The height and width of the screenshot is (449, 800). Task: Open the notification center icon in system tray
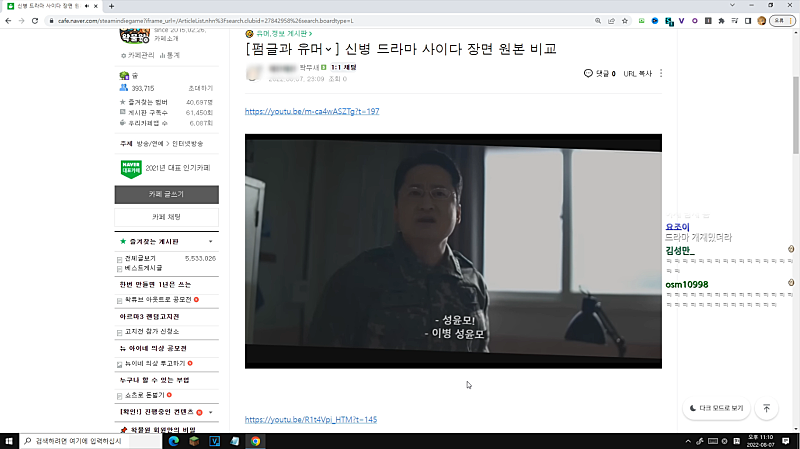click(786, 441)
